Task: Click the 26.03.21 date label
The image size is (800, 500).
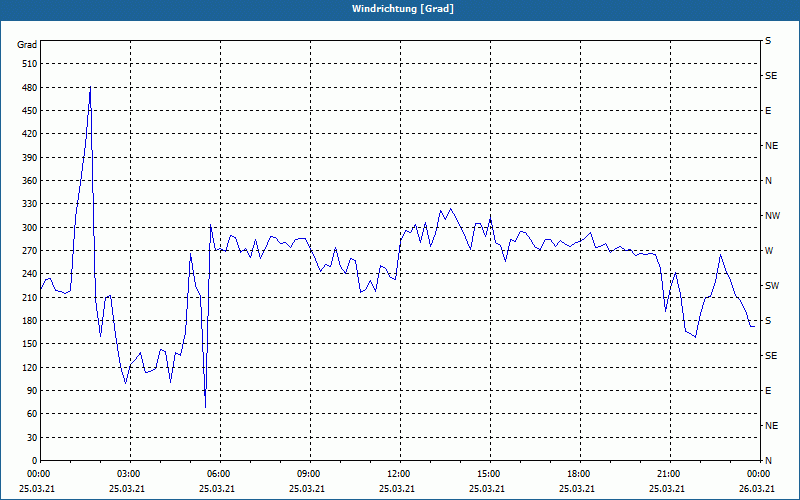Action: 757,489
